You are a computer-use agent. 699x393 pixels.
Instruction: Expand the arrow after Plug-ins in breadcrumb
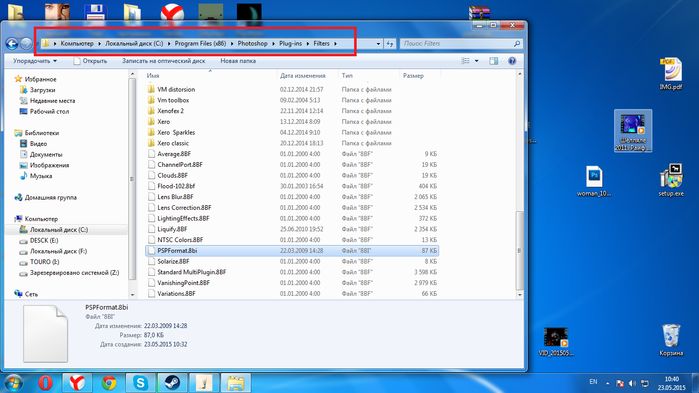(x=308, y=44)
